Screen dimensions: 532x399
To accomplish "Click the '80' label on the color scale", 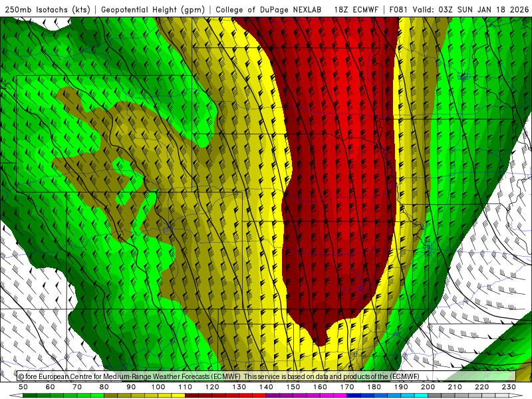I will 104,387.
